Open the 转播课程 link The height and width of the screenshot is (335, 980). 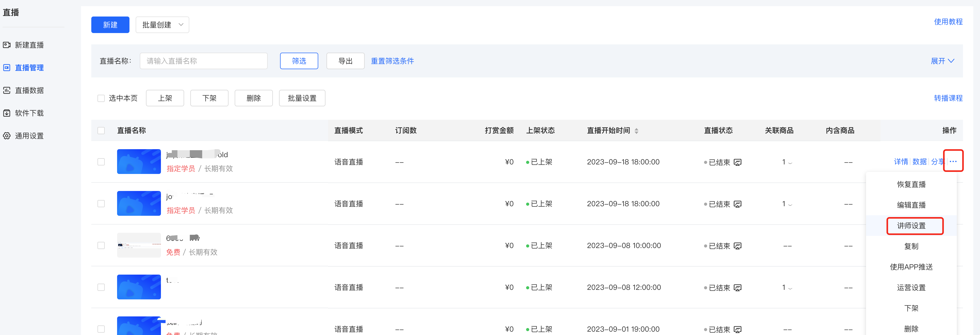tap(948, 98)
